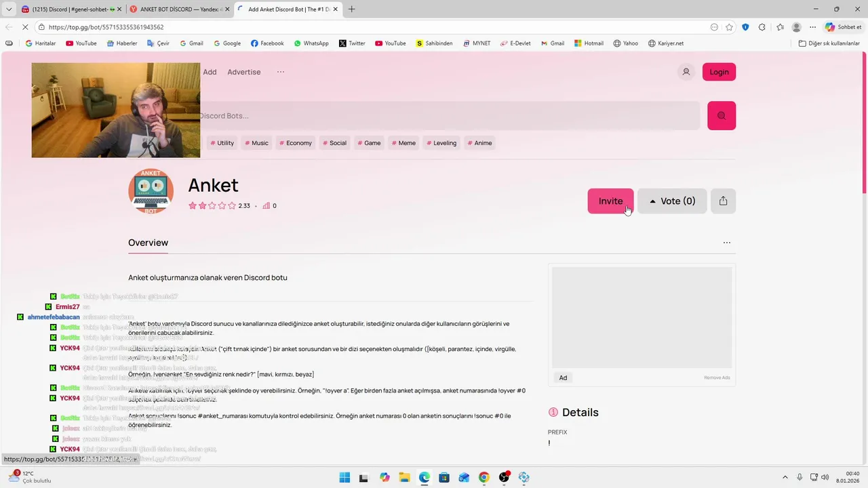Click the Sohbet et Copilot button
868x488 pixels.
[843, 27]
